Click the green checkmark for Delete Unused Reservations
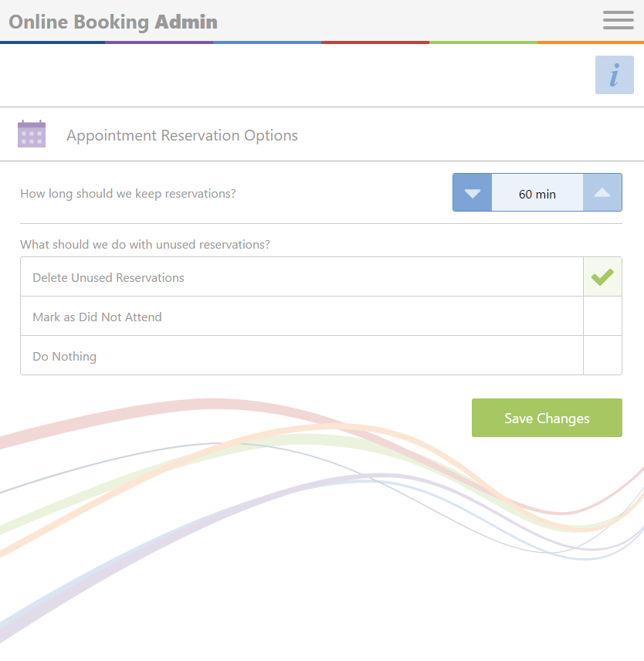 (x=602, y=276)
